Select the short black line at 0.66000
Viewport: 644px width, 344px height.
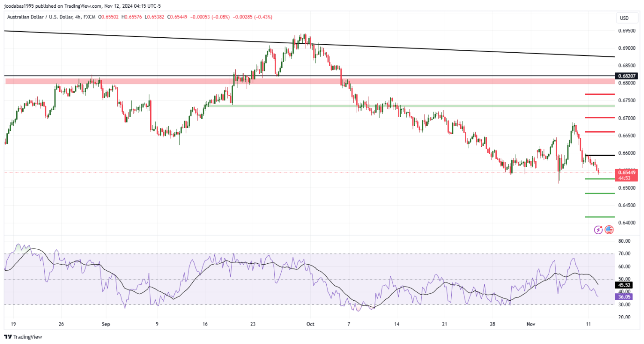(x=599, y=155)
